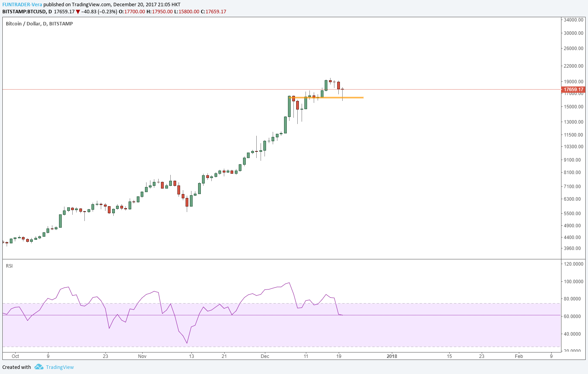Click the TradingView logo icon
The width and height of the screenshot is (588, 374).
(x=39, y=367)
